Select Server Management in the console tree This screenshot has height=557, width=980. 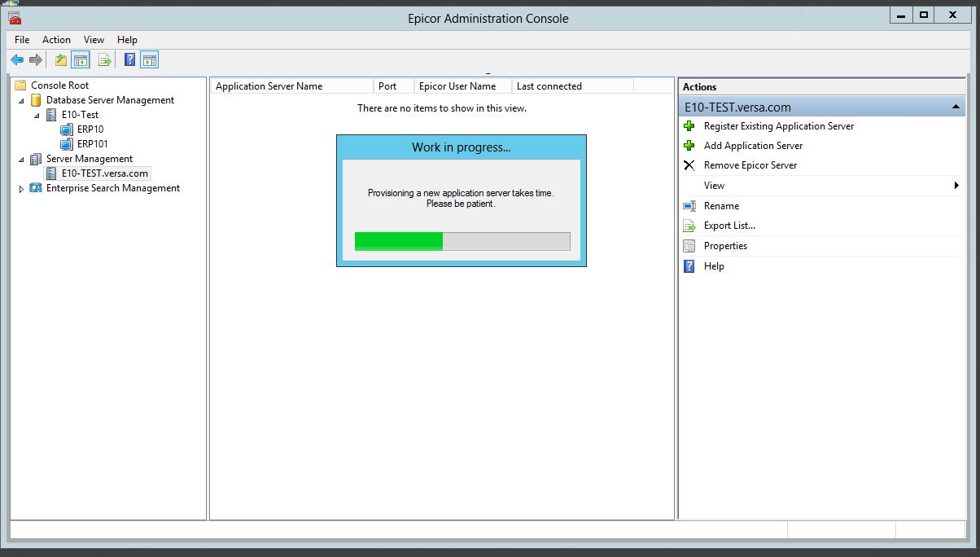tap(89, 159)
